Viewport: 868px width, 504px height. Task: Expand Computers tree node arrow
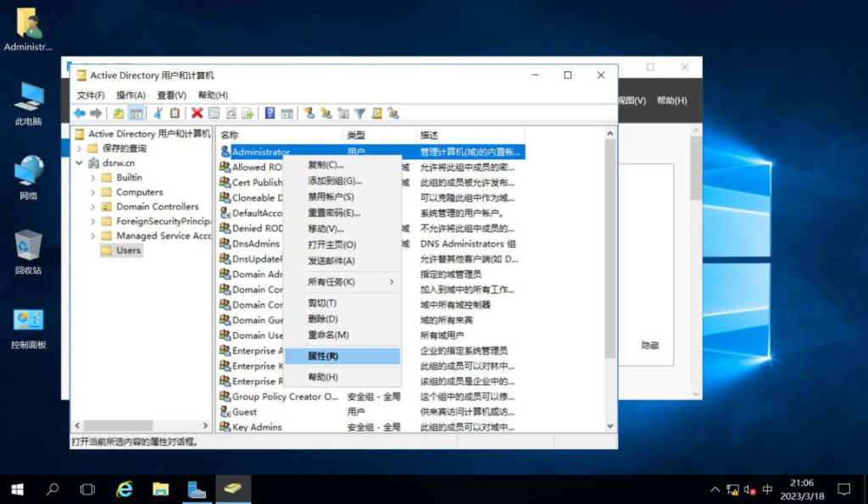(93, 192)
